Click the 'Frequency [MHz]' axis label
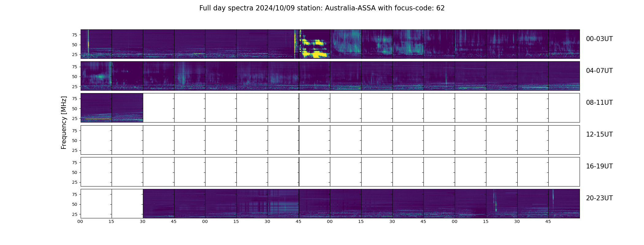The width and height of the screenshot is (644, 245). coord(64,123)
